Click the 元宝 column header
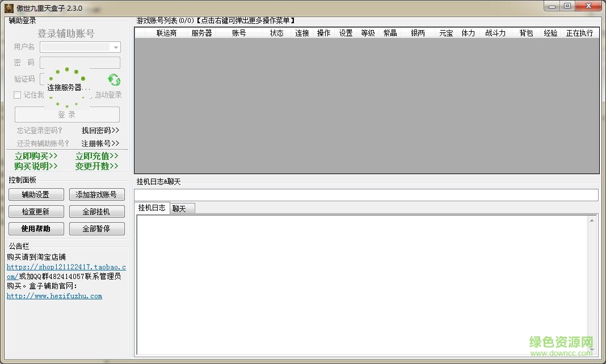 tap(446, 33)
